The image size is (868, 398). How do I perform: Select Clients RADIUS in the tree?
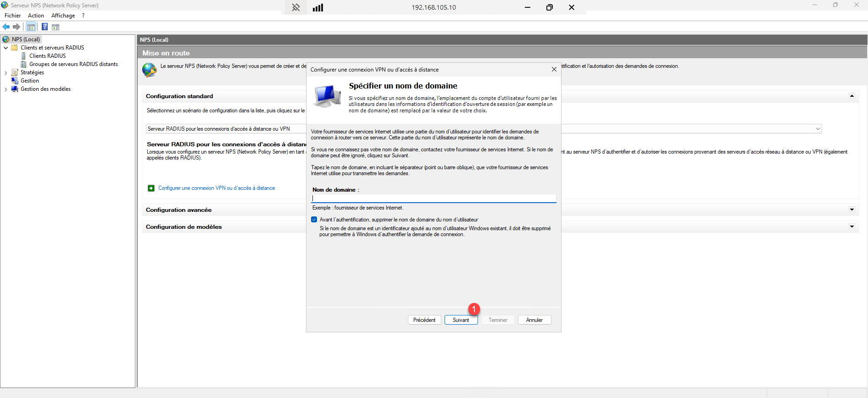pos(47,56)
